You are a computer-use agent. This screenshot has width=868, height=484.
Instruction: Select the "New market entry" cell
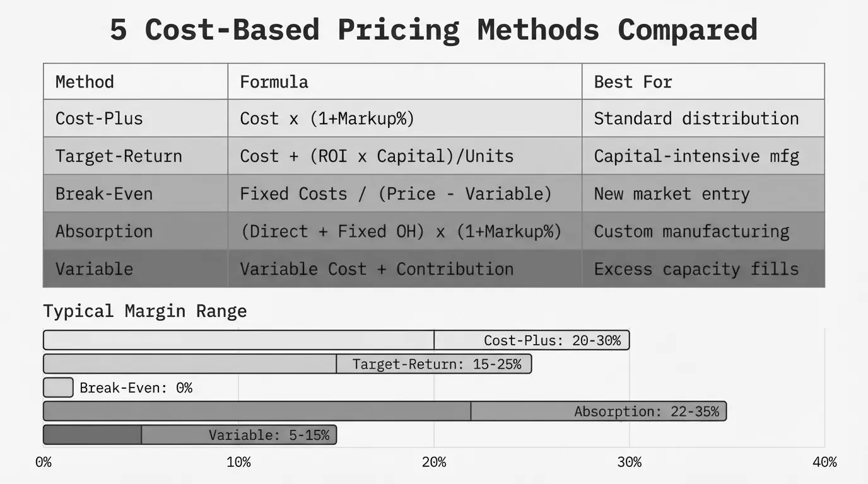(x=672, y=193)
